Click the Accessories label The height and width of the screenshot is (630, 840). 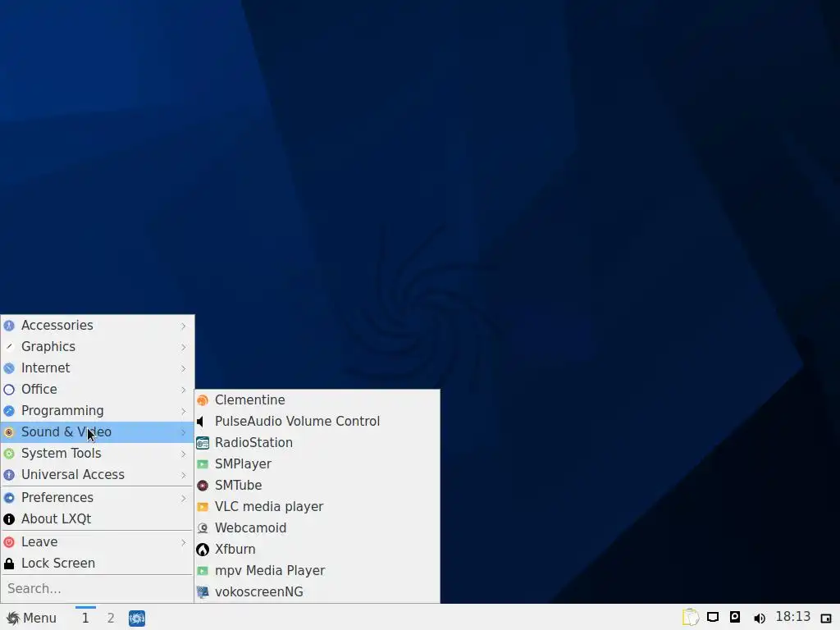tap(57, 326)
